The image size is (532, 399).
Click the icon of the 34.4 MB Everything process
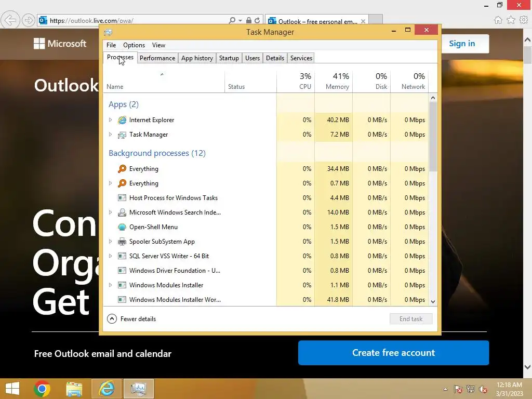122,169
